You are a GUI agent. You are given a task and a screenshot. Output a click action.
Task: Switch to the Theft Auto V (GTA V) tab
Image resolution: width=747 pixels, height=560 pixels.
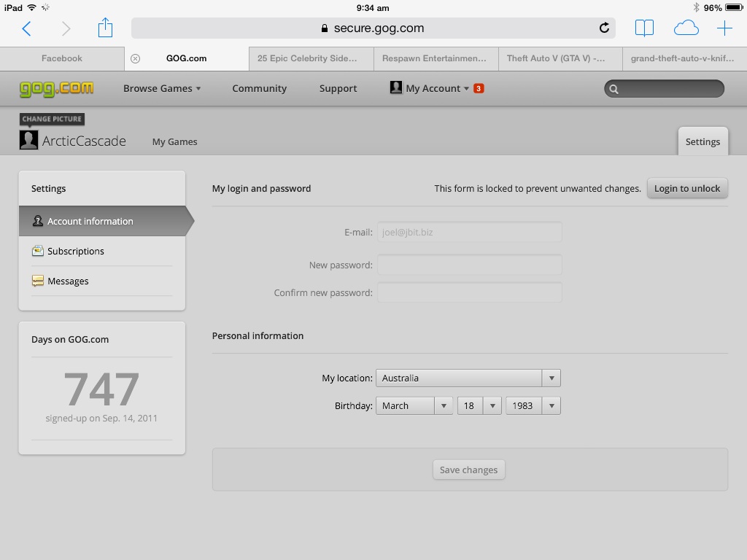click(560, 58)
